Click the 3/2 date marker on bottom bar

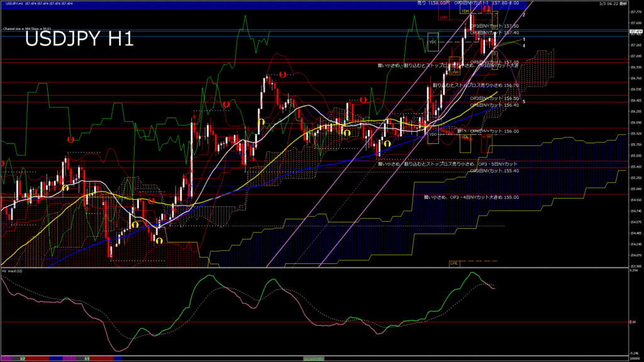22,358
